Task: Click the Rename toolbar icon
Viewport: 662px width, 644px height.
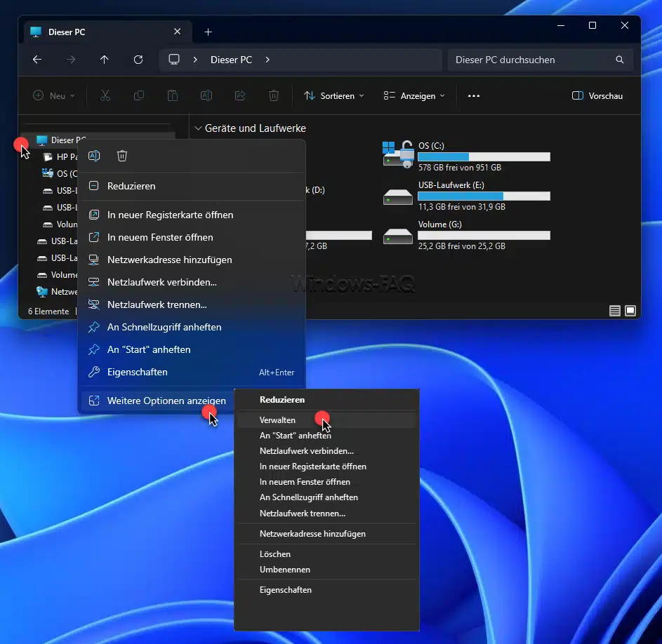Action: pyautogui.click(x=206, y=96)
